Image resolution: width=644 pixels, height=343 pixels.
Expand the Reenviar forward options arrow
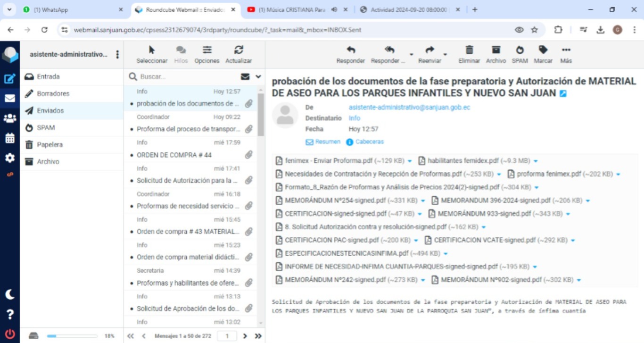pos(445,55)
